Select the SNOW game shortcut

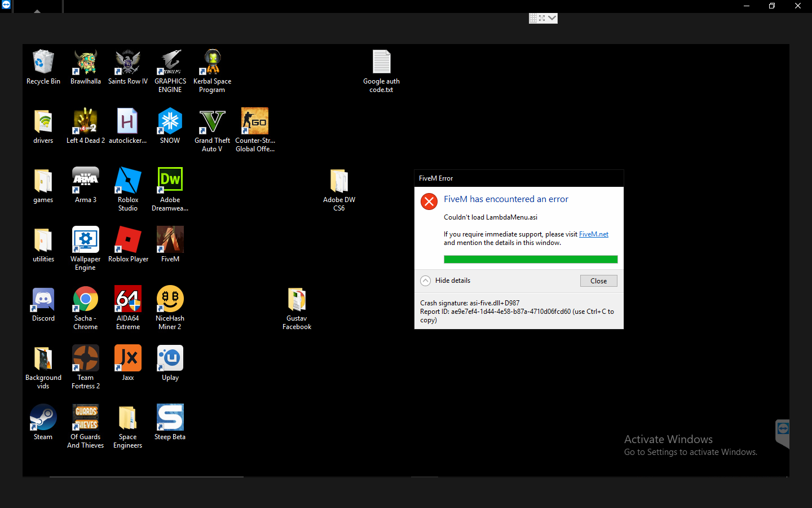tap(170, 126)
